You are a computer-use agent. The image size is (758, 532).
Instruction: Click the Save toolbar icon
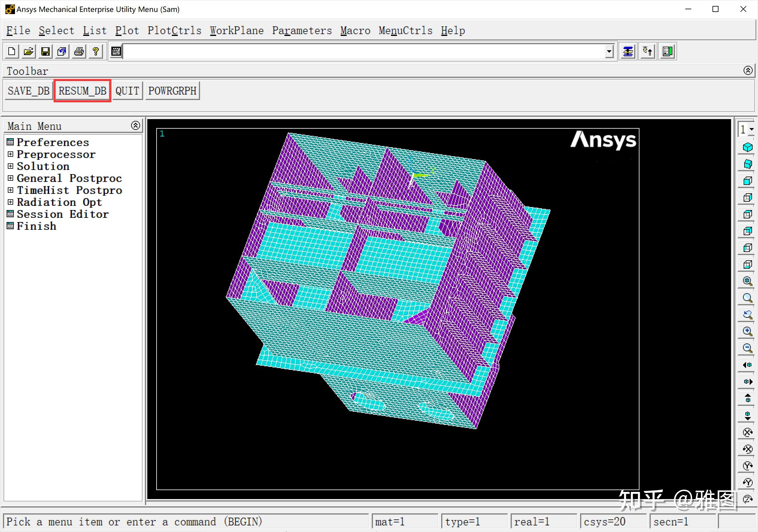[45, 51]
